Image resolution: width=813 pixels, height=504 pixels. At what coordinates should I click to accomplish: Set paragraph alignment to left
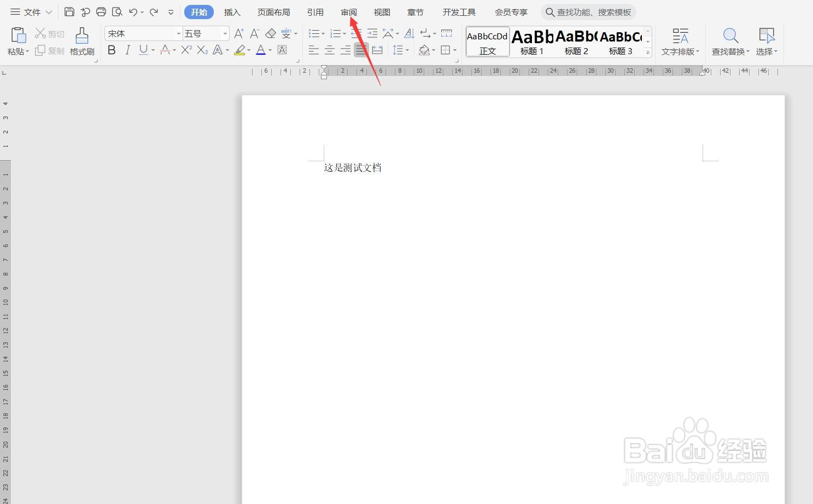(314, 50)
